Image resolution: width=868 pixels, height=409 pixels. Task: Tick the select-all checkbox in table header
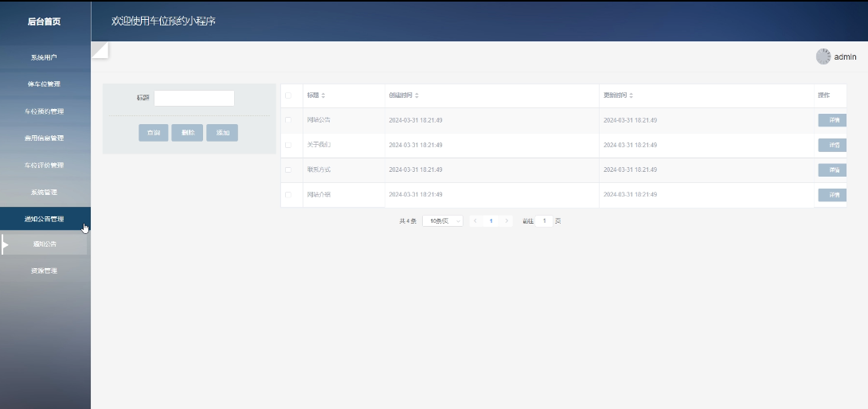(x=287, y=95)
